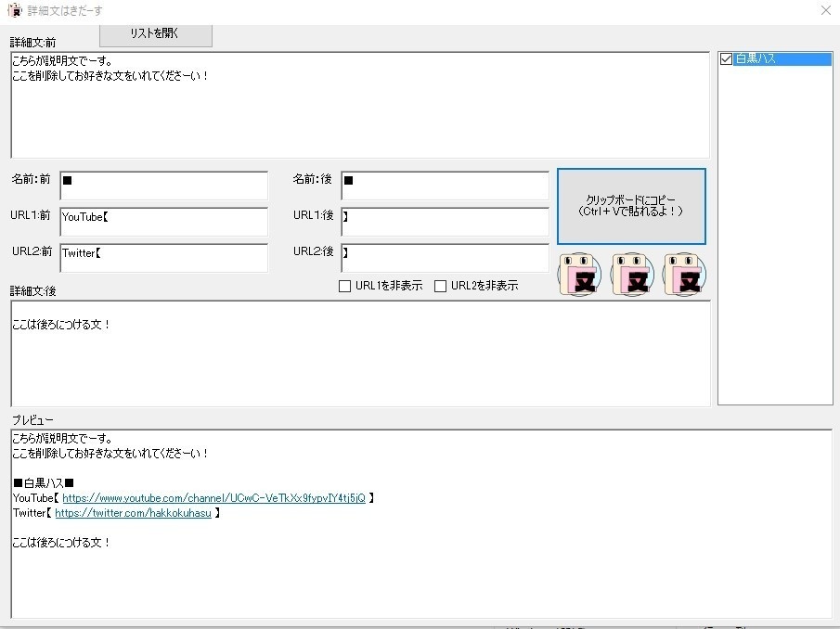Click the first 文 character icon button

579,275
